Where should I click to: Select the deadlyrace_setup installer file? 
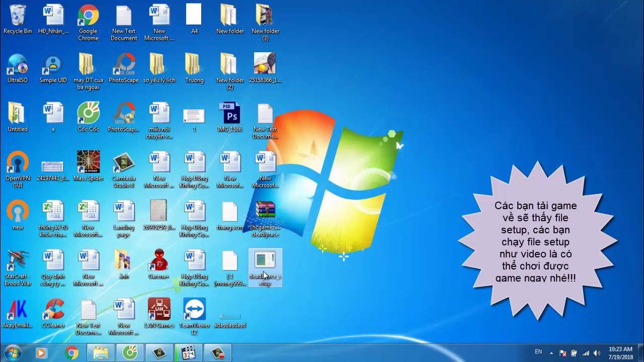tap(265, 268)
